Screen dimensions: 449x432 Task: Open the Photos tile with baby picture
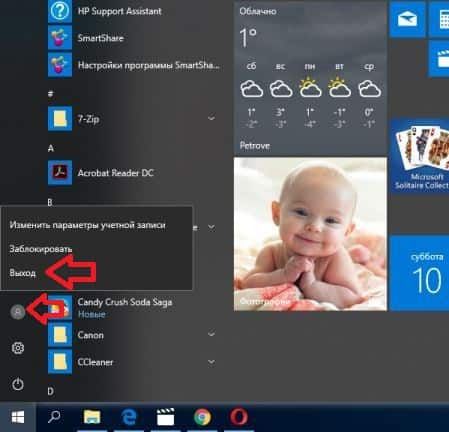pyautogui.click(x=310, y=234)
